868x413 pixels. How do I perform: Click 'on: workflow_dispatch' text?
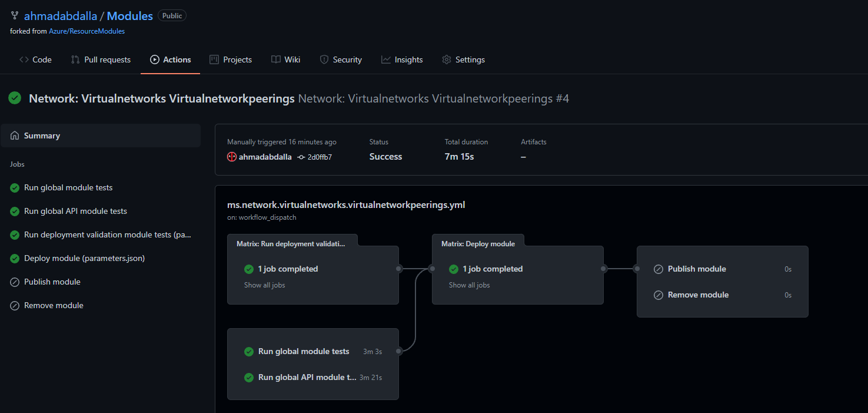262,217
